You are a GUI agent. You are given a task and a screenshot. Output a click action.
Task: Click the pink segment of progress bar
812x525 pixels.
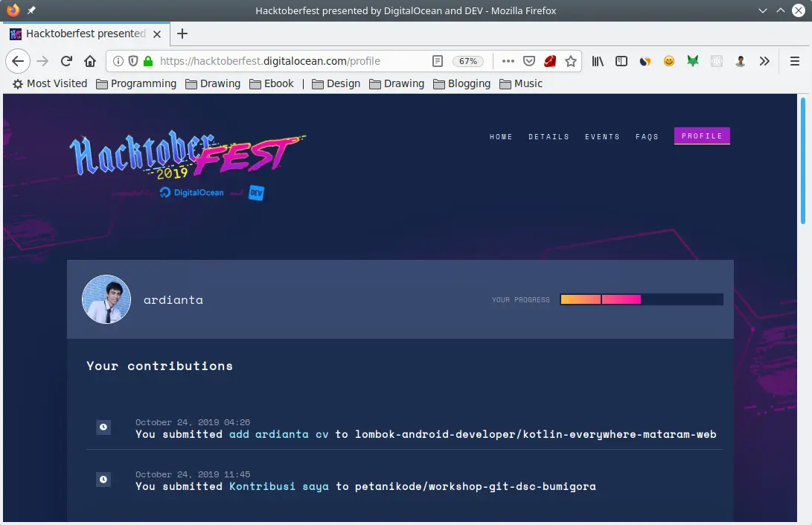click(621, 299)
